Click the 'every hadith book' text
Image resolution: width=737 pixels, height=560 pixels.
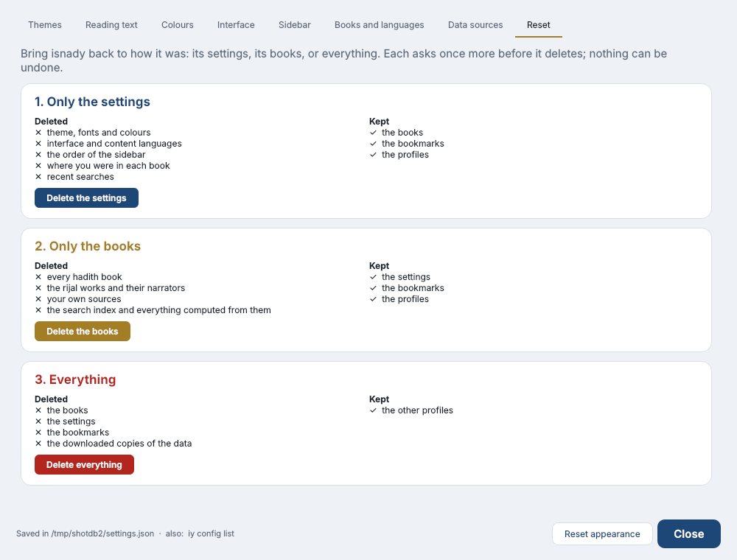(85, 277)
